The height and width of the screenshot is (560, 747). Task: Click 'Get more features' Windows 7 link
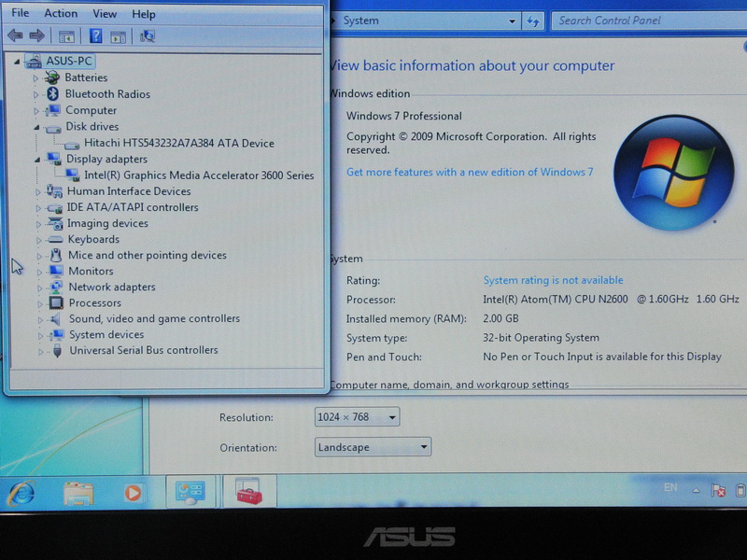click(x=470, y=172)
